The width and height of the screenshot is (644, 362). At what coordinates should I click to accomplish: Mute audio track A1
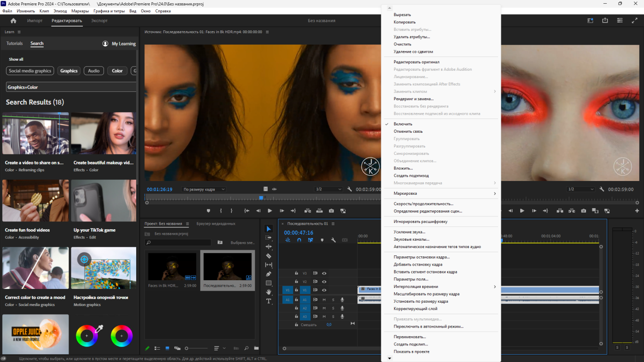(324, 300)
